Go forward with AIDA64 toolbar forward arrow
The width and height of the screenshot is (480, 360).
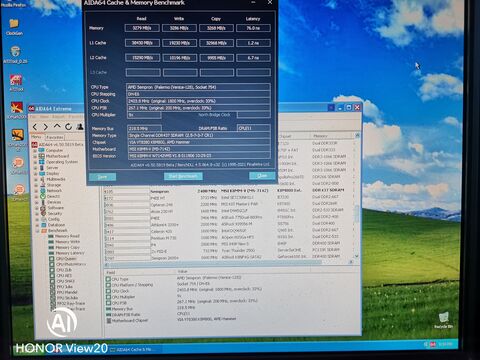(46, 127)
